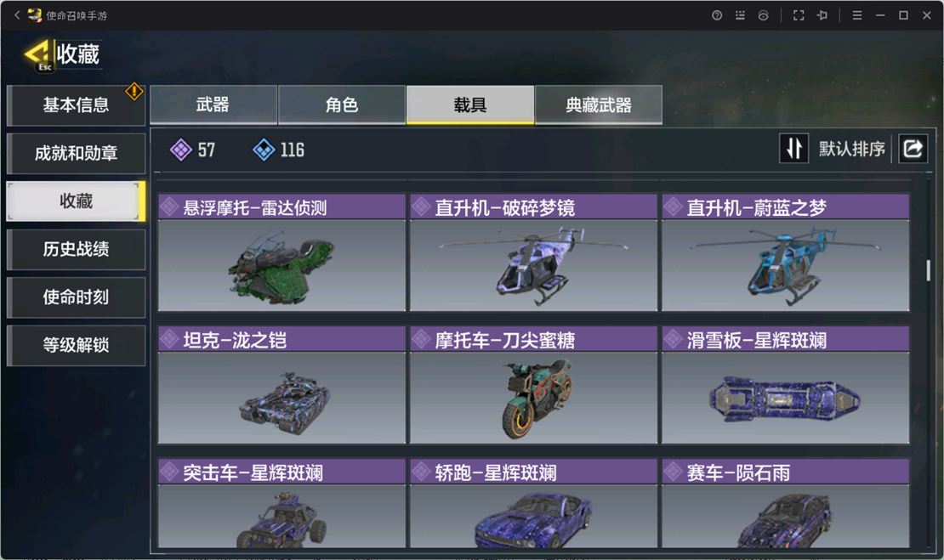
Task: Select the 角色 tab
Action: 341,105
